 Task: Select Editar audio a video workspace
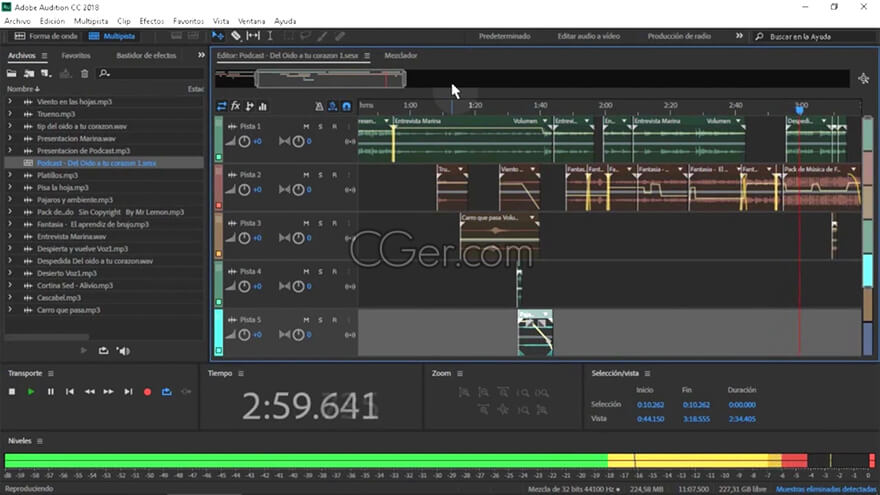[589, 36]
